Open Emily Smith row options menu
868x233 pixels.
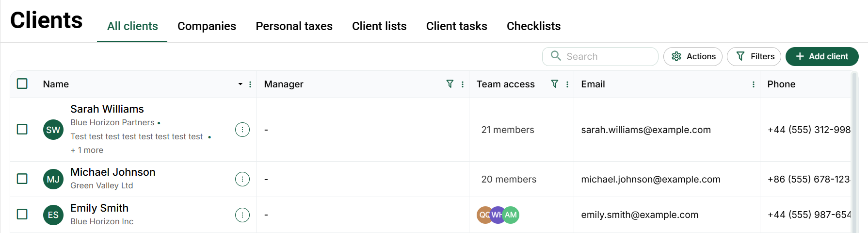click(x=242, y=215)
